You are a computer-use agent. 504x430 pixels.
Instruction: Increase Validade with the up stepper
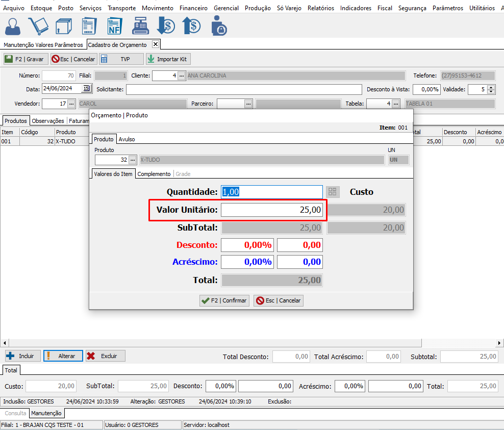pos(491,87)
